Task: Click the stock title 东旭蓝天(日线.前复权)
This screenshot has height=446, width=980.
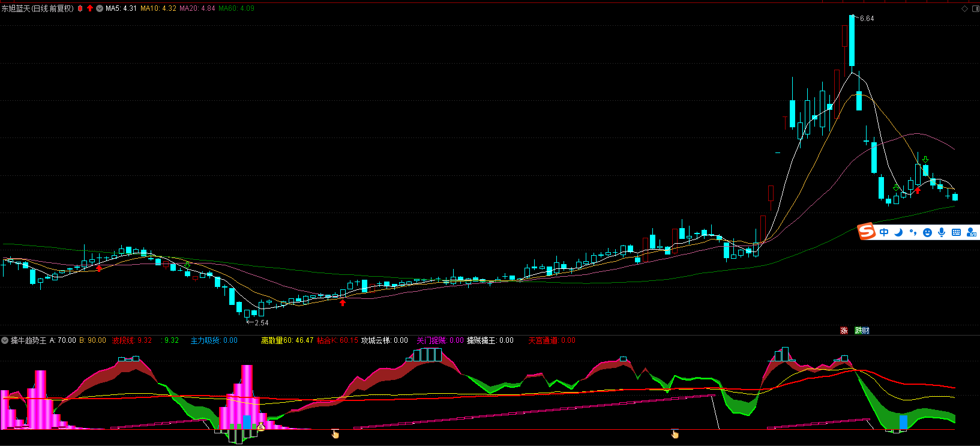Action: point(38,8)
